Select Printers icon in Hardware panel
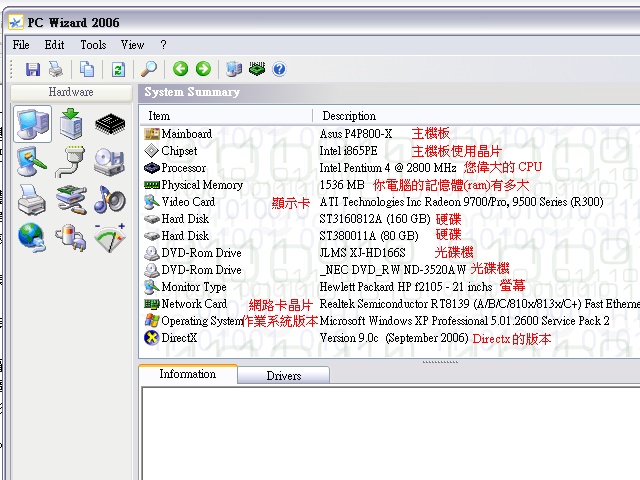Screen dimensions: 640x480 tap(32, 200)
